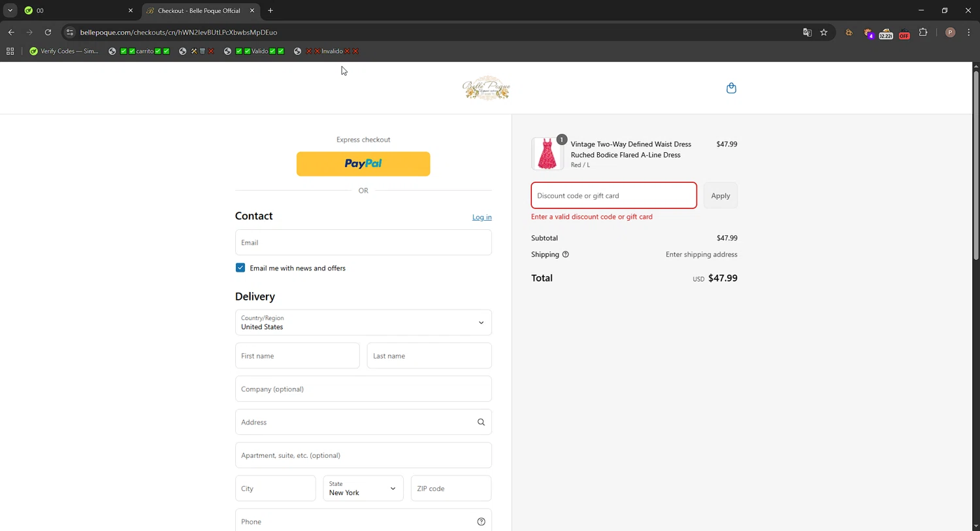Open the State dropdown showing New York
This screenshot has width=980, height=531.
click(363, 489)
